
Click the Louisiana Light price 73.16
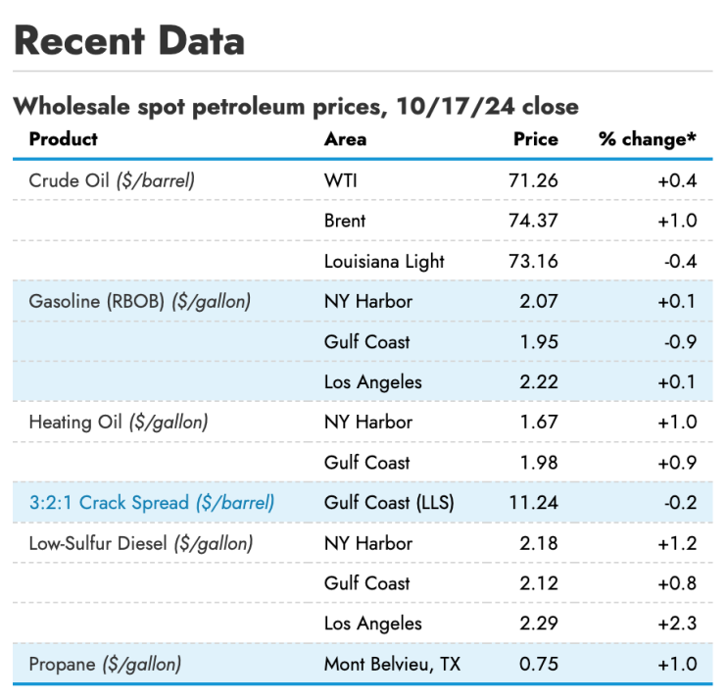[x=535, y=261]
